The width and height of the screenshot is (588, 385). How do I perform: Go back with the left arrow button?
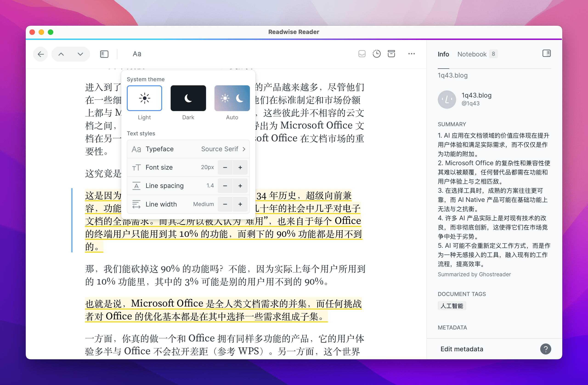[41, 54]
